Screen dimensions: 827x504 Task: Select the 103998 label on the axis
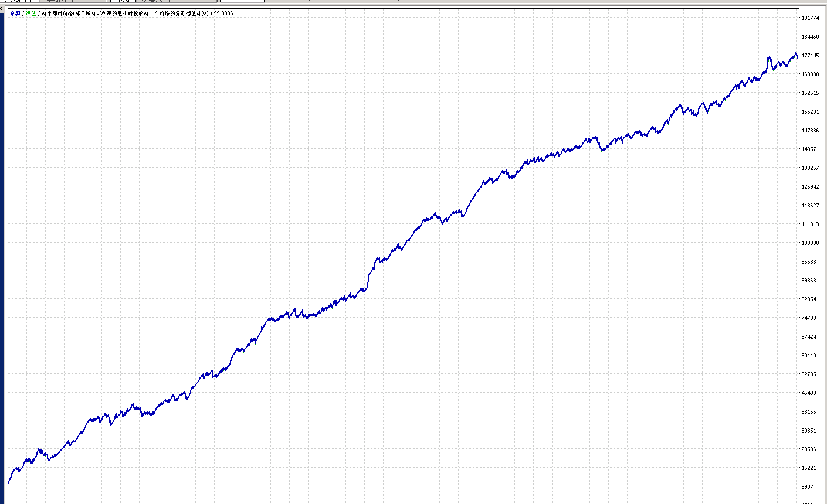[810, 243]
